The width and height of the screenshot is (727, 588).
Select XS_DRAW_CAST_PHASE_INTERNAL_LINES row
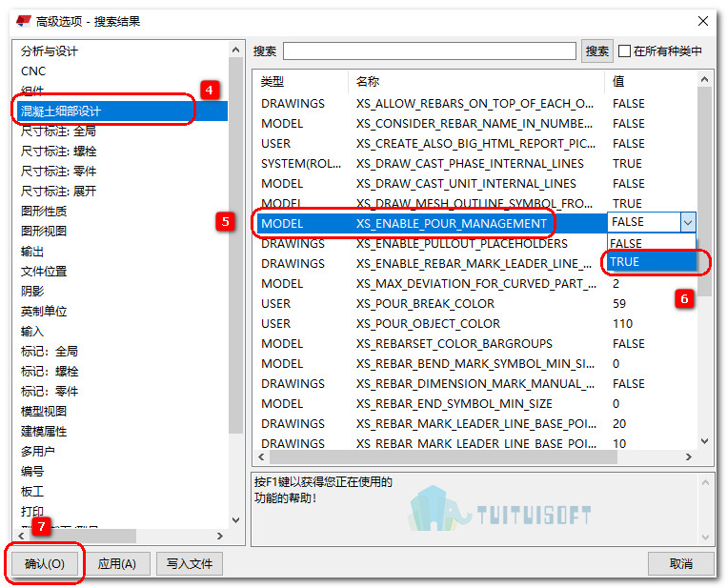pos(475,163)
